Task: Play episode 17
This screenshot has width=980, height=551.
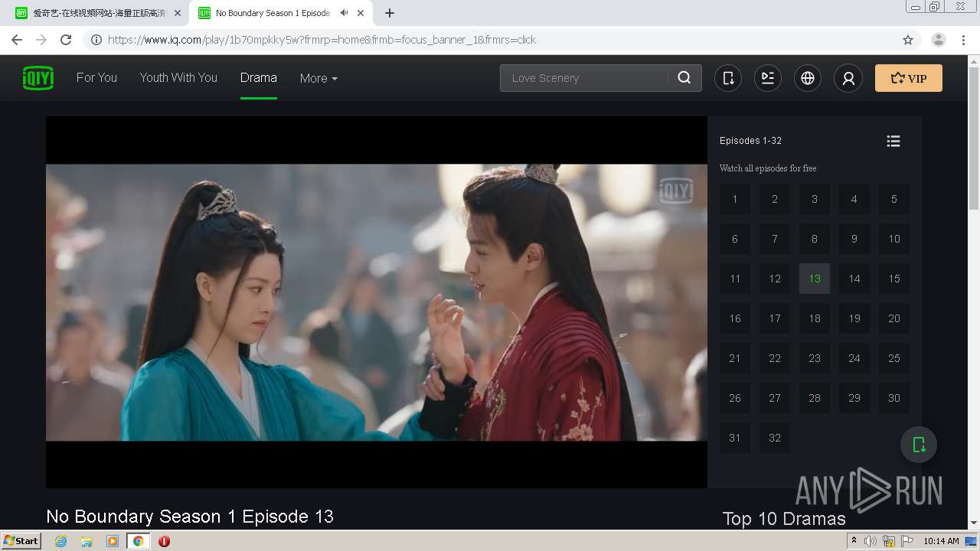Action: click(775, 318)
